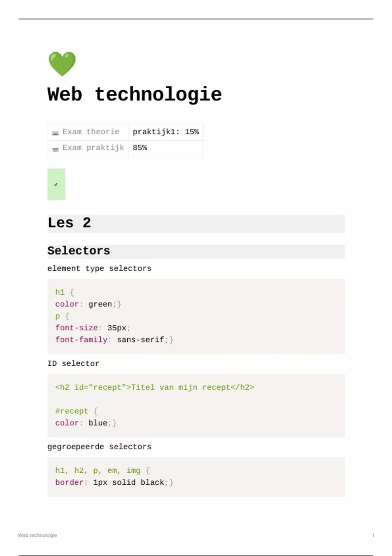392x556 pixels.
Task: Click the text property icon beside Exam theorie
Action: pyautogui.click(x=56, y=133)
